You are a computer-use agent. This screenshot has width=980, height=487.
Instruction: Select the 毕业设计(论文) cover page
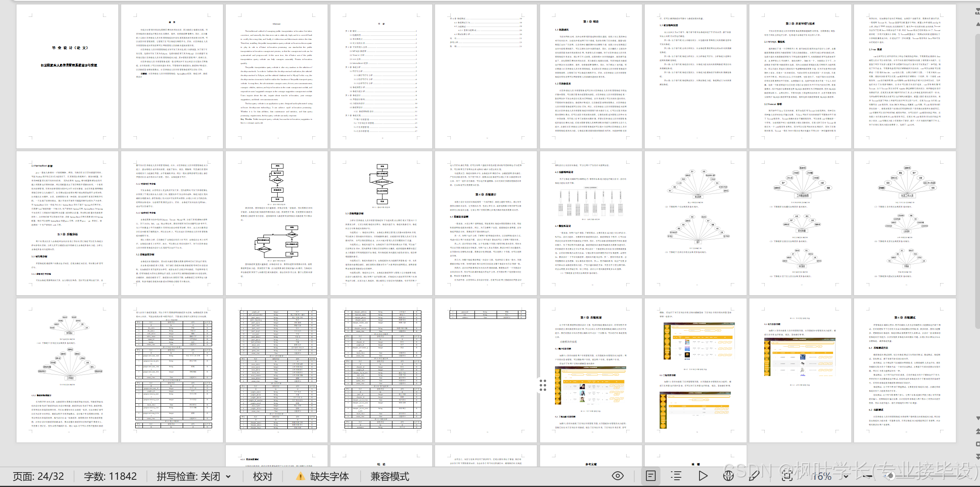click(67, 76)
